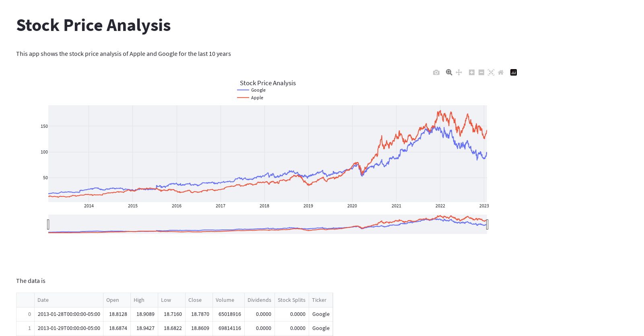Viewport: 644px width, 336px height.
Task: Click the right range slider handle
Action: (487, 224)
